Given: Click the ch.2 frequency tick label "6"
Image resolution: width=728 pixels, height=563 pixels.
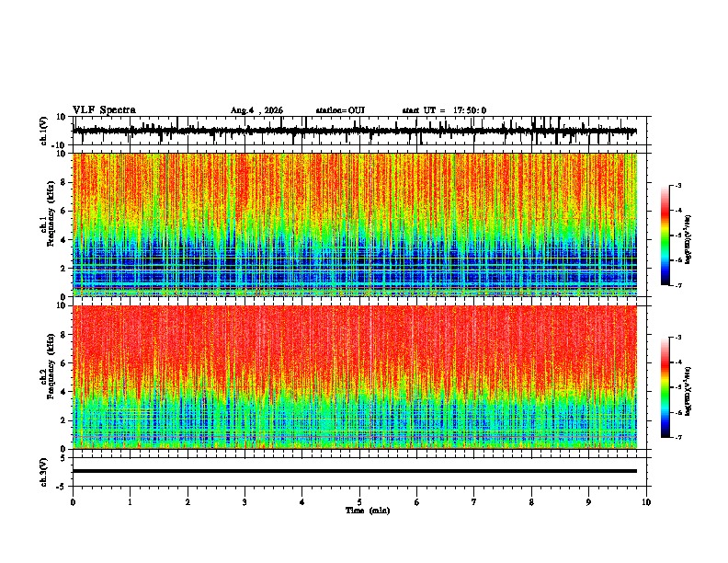Looking at the screenshot, I should click(x=63, y=363).
